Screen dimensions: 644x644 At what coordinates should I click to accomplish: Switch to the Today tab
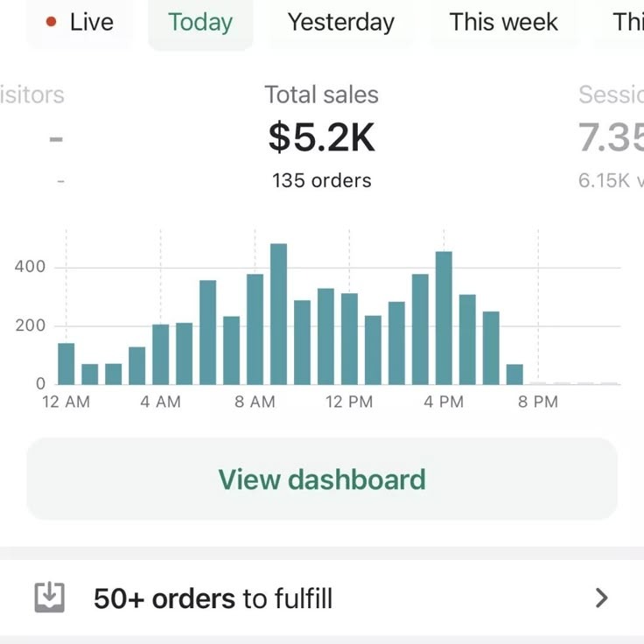point(200,23)
